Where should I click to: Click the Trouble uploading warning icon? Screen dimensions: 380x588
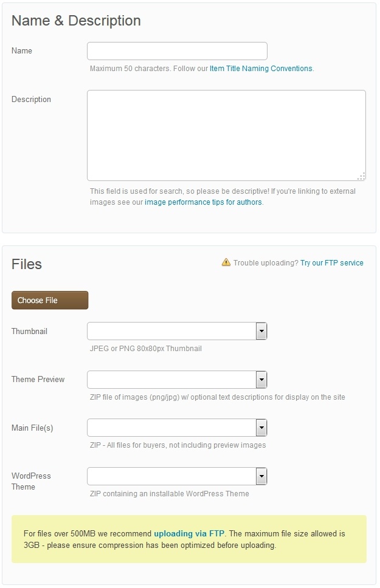click(x=226, y=263)
